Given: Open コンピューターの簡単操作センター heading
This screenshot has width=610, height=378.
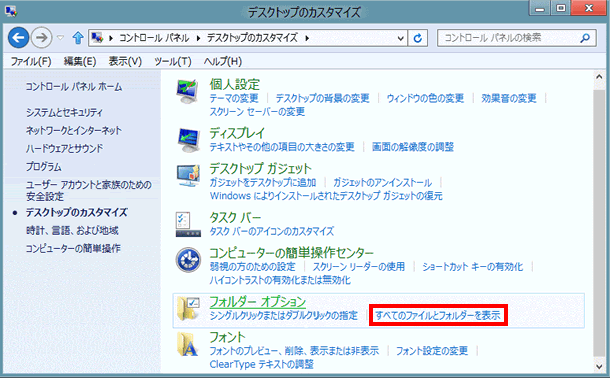Looking at the screenshot, I should coord(291,253).
